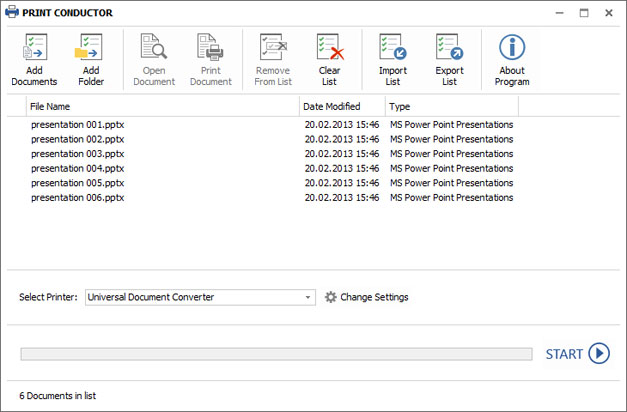The width and height of the screenshot is (627, 412).
Task: Select presentation 002.pptx in the list
Action: coord(78,139)
